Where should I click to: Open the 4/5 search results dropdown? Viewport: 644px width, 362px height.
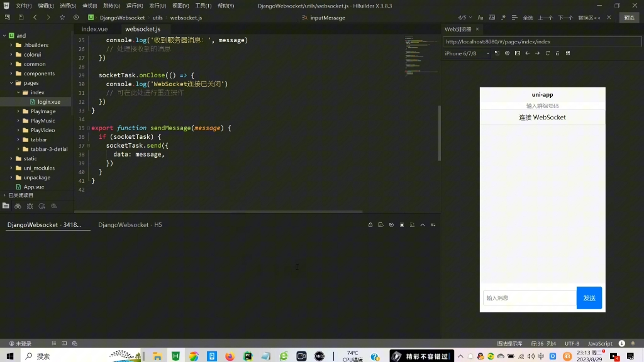click(465, 18)
